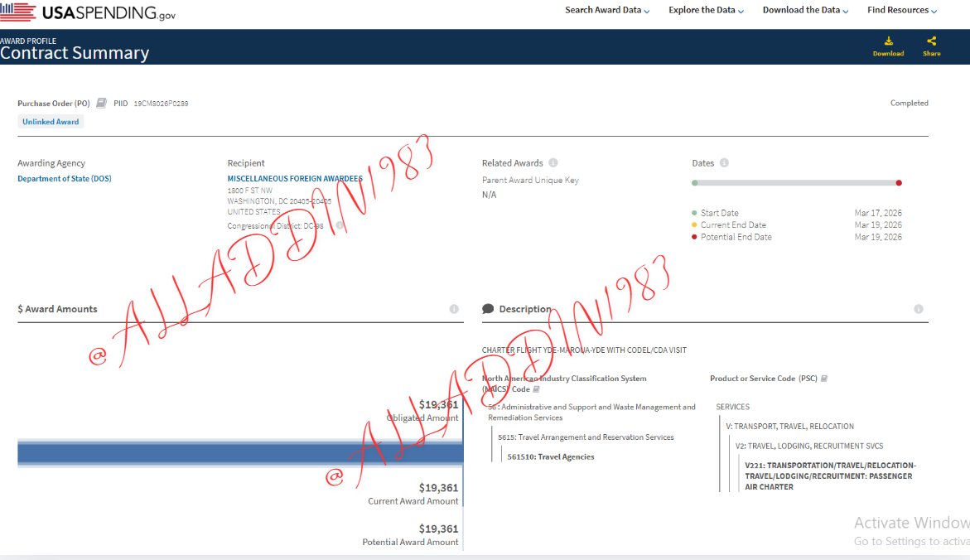970x560 pixels.
Task: Click the Description speech bubble icon
Action: pos(488,309)
